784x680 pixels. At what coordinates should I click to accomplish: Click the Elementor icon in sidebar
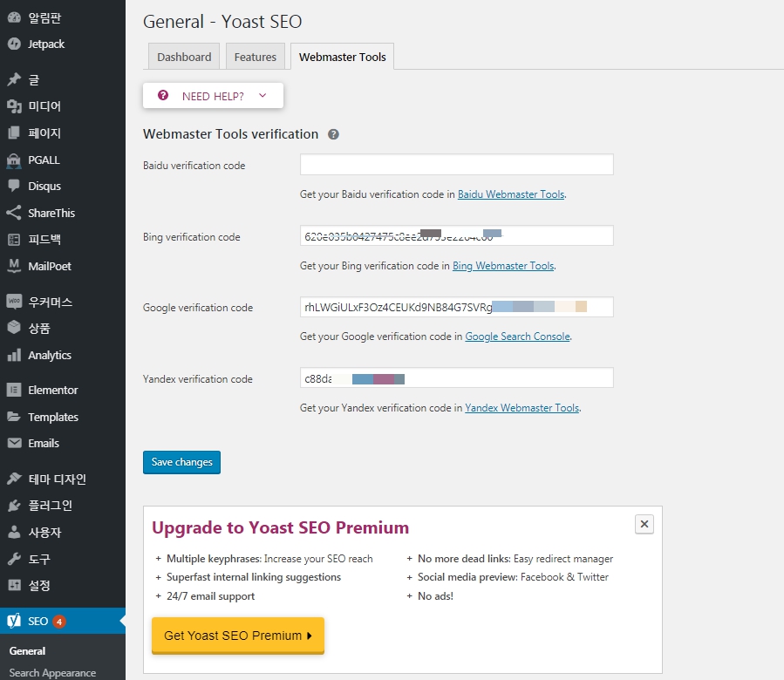pyautogui.click(x=14, y=390)
